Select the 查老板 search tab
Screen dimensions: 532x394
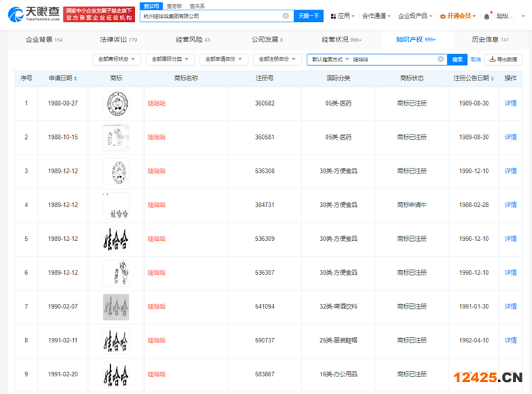click(174, 6)
